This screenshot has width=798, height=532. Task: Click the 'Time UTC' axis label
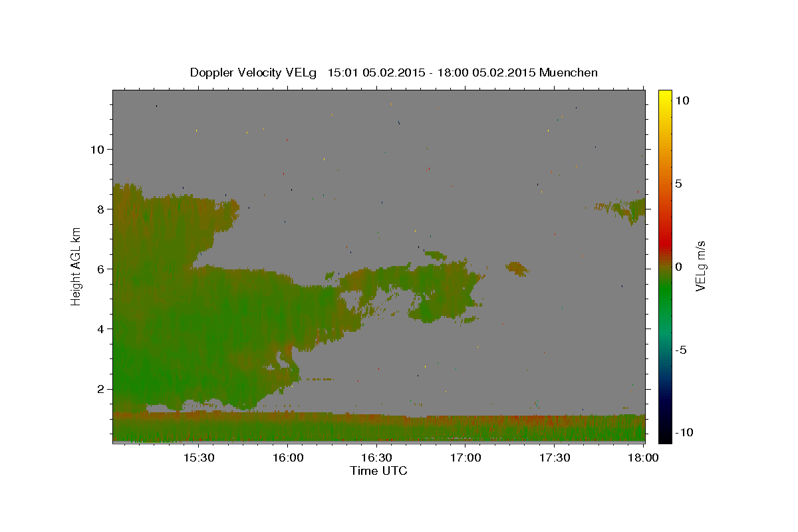(378, 471)
